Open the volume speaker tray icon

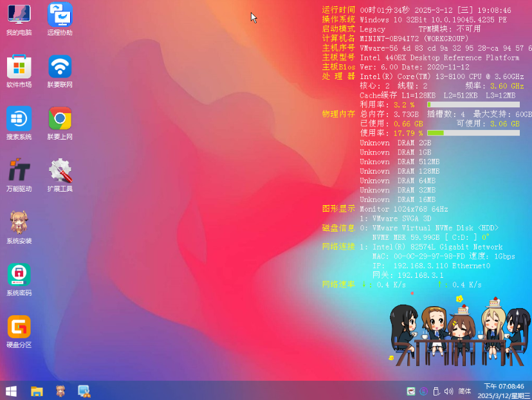click(448, 392)
